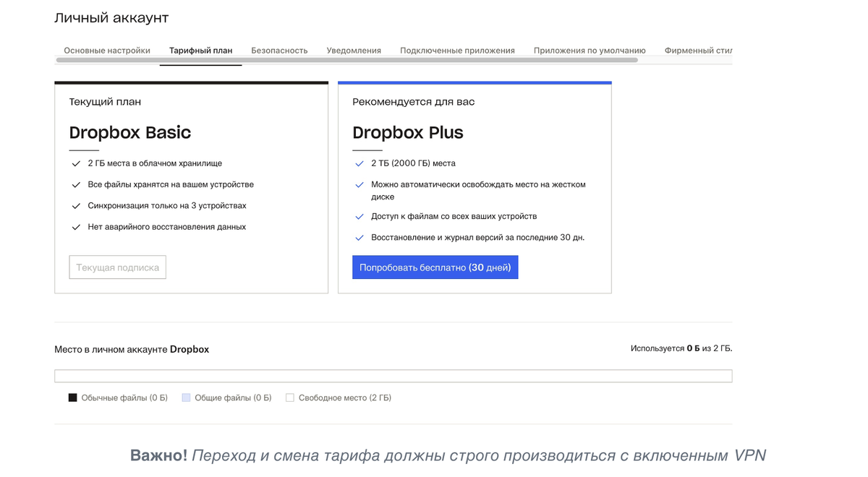868x477 pixels.
Task: Click text Используется 0 Б из 2 ГБ
Action: click(x=681, y=348)
